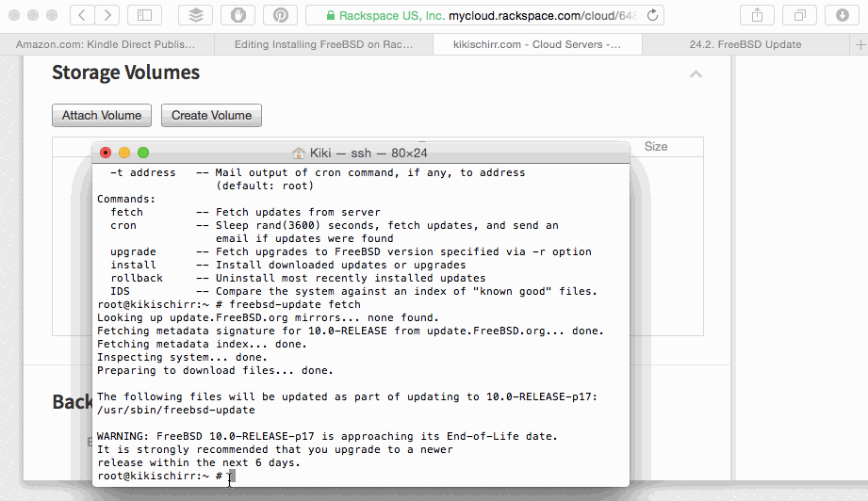
Task: Show all tabs overview icon
Action: click(x=800, y=15)
